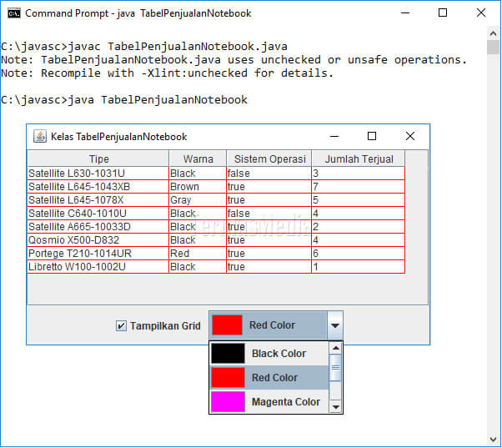This screenshot has height=448, width=502.
Task: Select the Satellite L645-1043XB cell
Action: click(x=98, y=187)
